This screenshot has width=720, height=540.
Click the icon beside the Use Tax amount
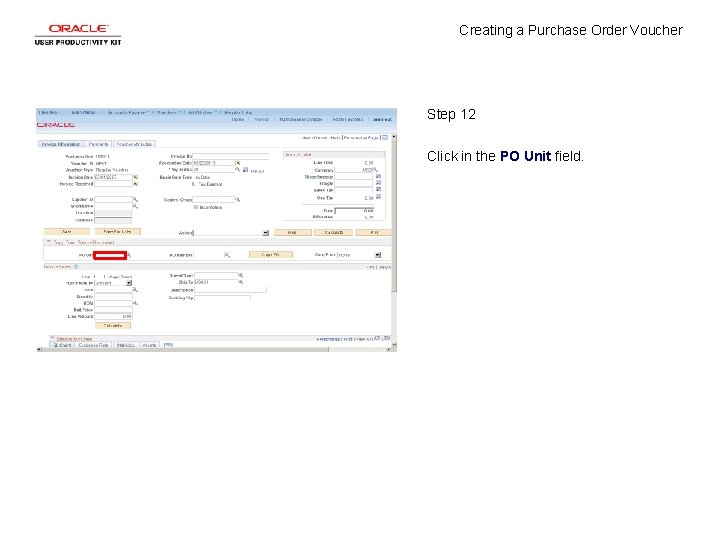pyautogui.click(x=378, y=197)
